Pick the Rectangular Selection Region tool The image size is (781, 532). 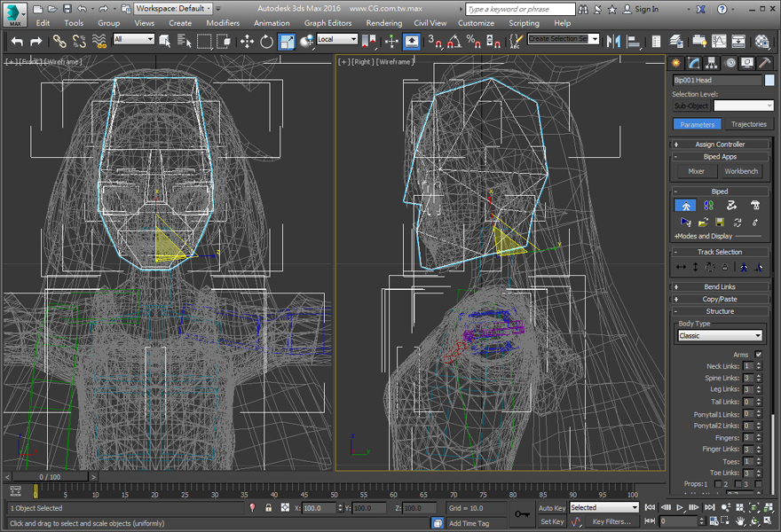[x=204, y=42]
